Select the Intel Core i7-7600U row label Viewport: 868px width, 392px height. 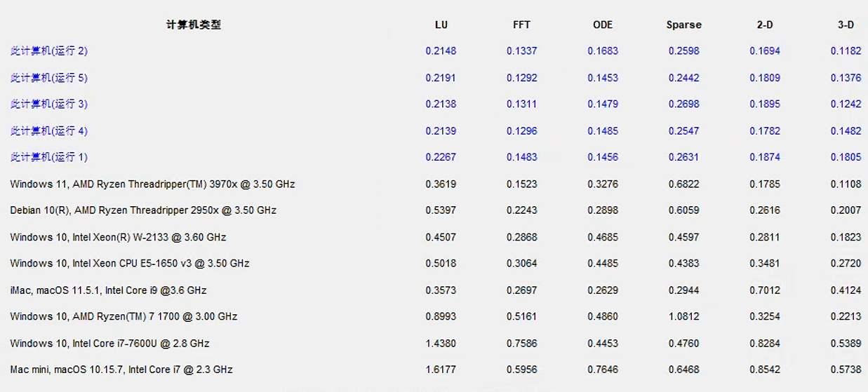pos(109,344)
